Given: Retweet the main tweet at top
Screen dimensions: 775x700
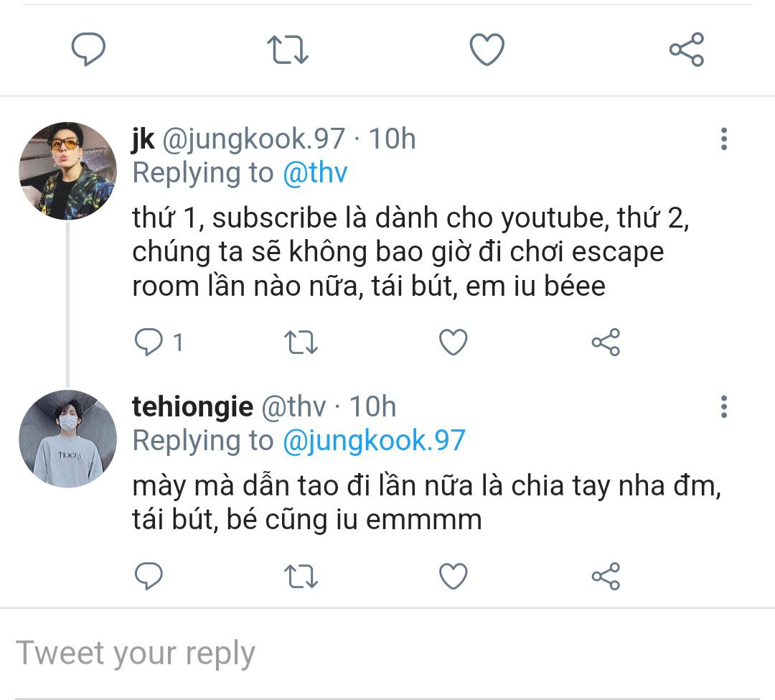Looking at the screenshot, I should click(x=288, y=50).
